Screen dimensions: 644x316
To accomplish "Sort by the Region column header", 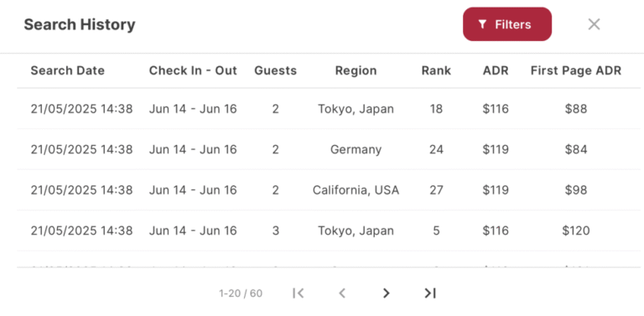I will 356,70.
